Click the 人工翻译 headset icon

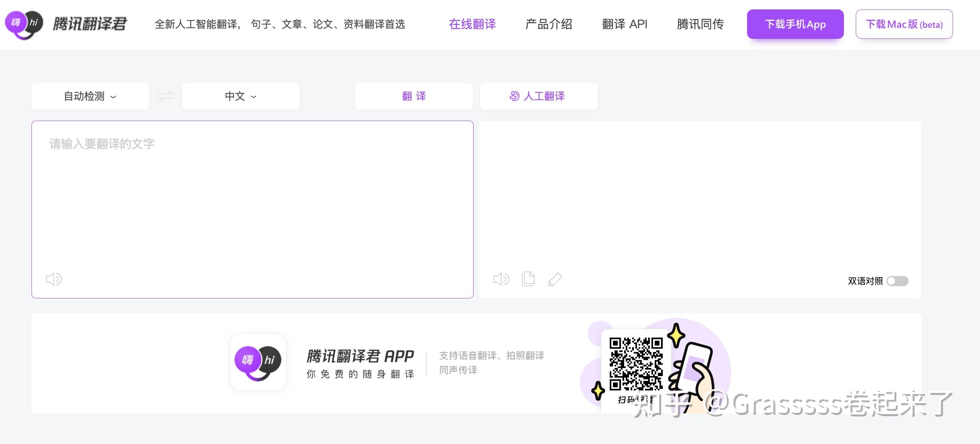tap(514, 96)
